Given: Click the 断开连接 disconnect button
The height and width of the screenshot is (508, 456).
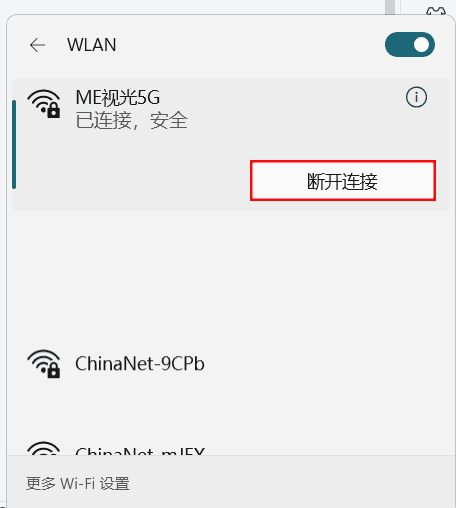Looking at the screenshot, I should tap(343, 181).
